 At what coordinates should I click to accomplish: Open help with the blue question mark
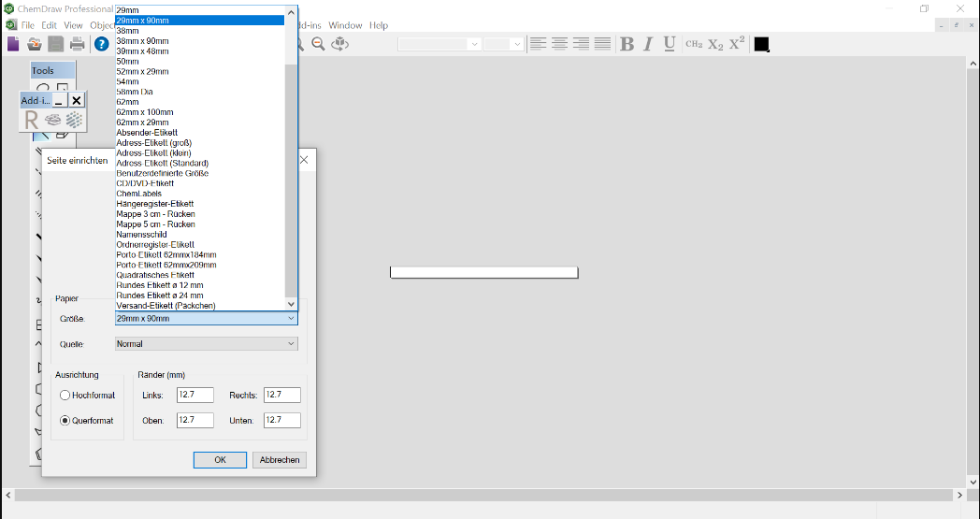pyautogui.click(x=101, y=44)
